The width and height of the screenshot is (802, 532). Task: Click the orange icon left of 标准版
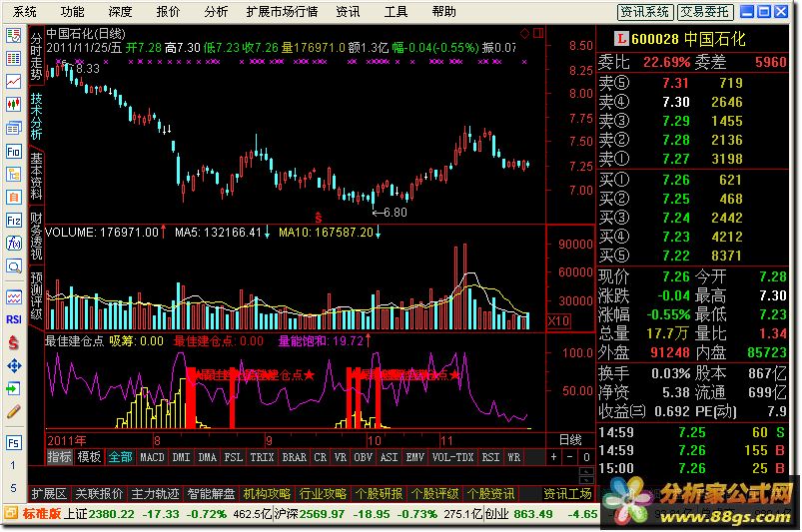(x=11, y=513)
